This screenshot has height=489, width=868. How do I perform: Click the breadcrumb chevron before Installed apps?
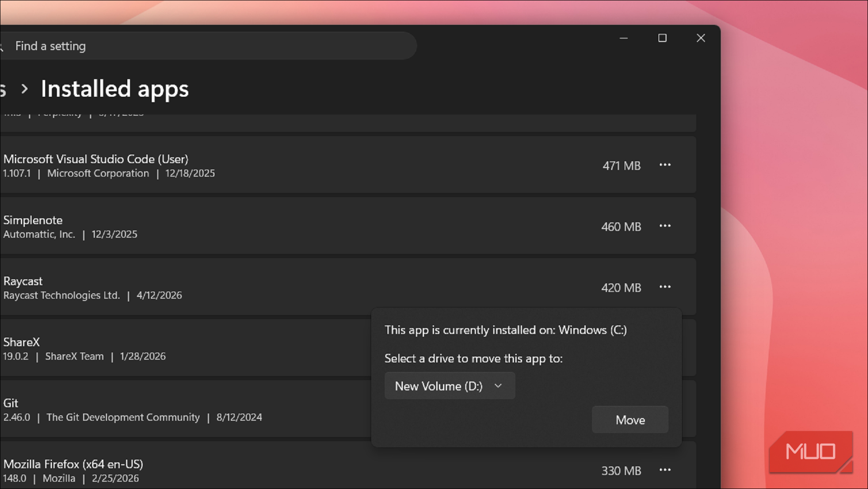pos(24,89)
